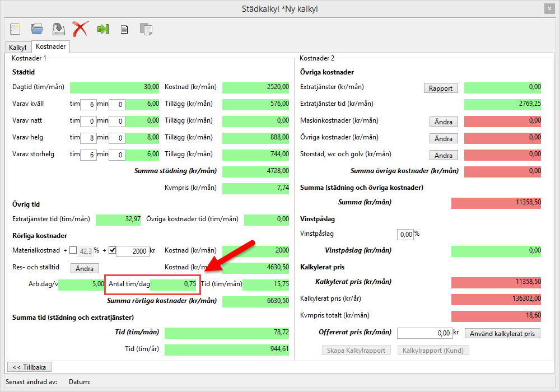
Task: Enable the Materialkostnad percent checkbox
Action: (x=73, y=250)
